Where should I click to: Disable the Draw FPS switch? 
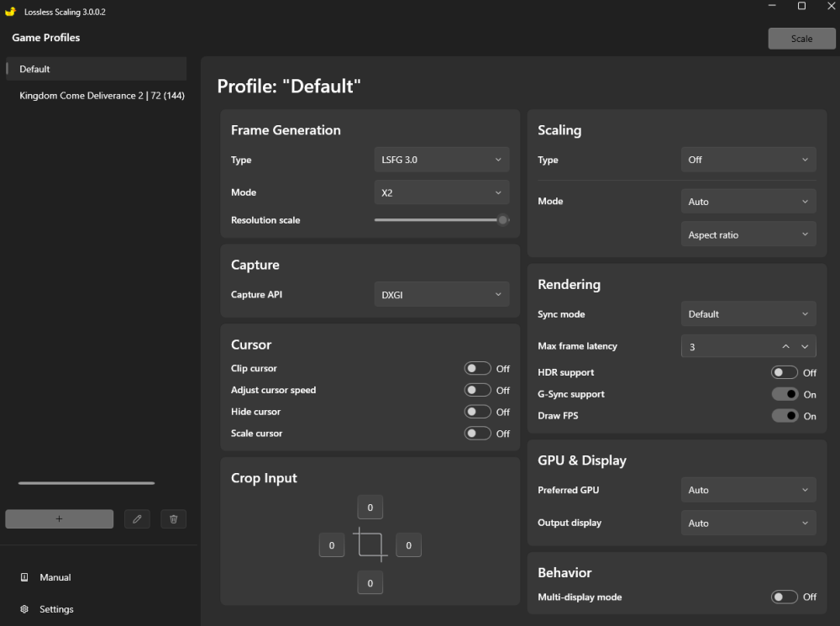785,416
